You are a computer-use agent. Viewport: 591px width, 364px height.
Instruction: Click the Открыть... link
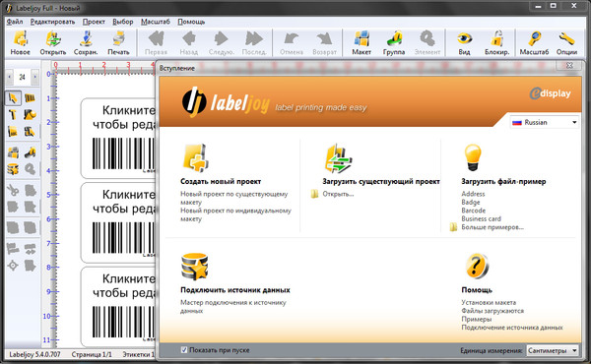click(x=338, y=194)
